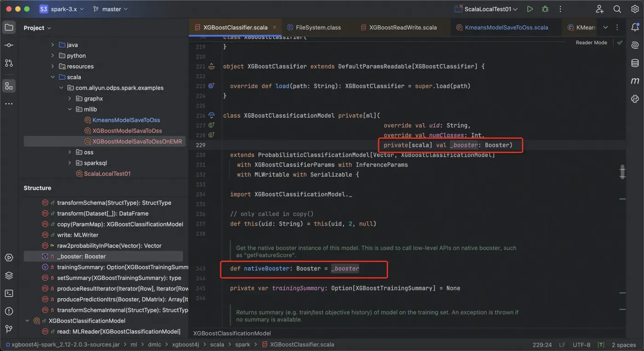Collapse com.aliyun.odps.spark.examples package

[x=61, y=88]
